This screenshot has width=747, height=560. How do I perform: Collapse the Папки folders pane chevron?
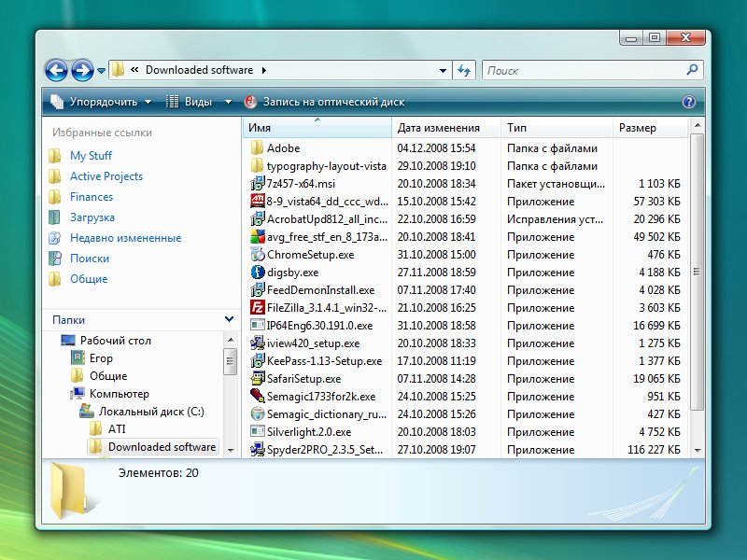coord(229,319)
